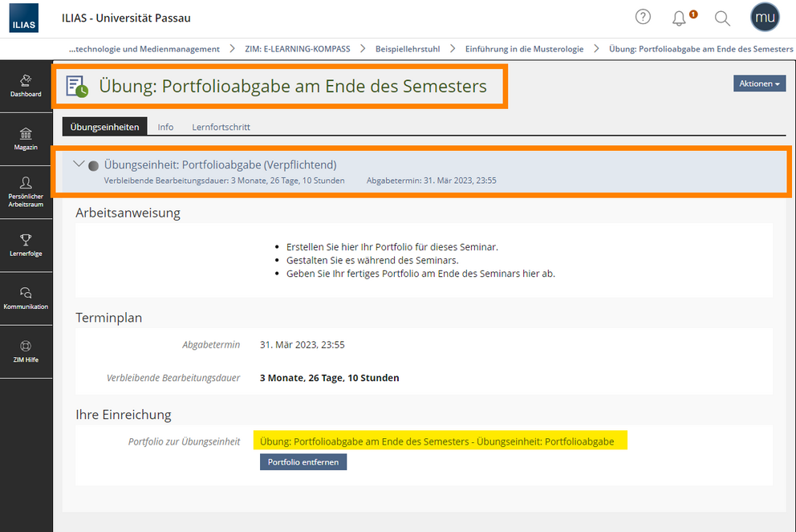
Task: Click the Portfolio entfernen button
Action: pos(303,462)
